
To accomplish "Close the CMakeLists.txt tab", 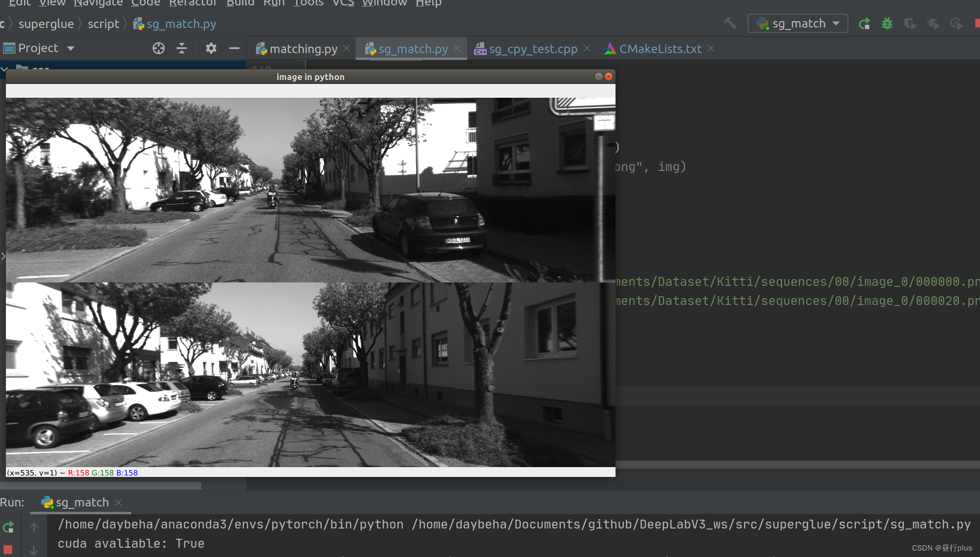I will (711, 48).
